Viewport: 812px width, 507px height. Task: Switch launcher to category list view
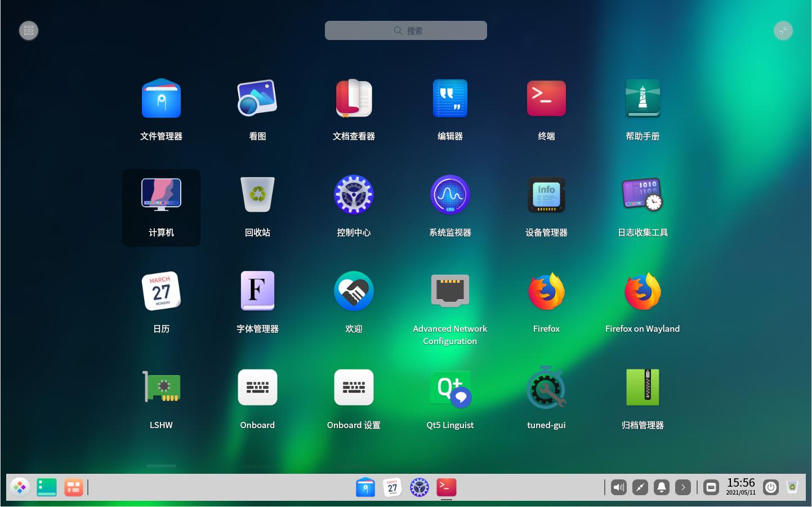coord(29,30)
